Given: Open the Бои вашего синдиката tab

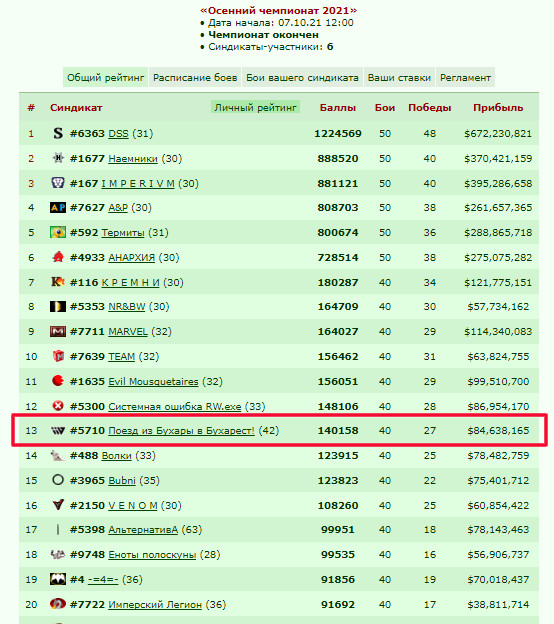Looking at the screenshot, I should 302,78.
